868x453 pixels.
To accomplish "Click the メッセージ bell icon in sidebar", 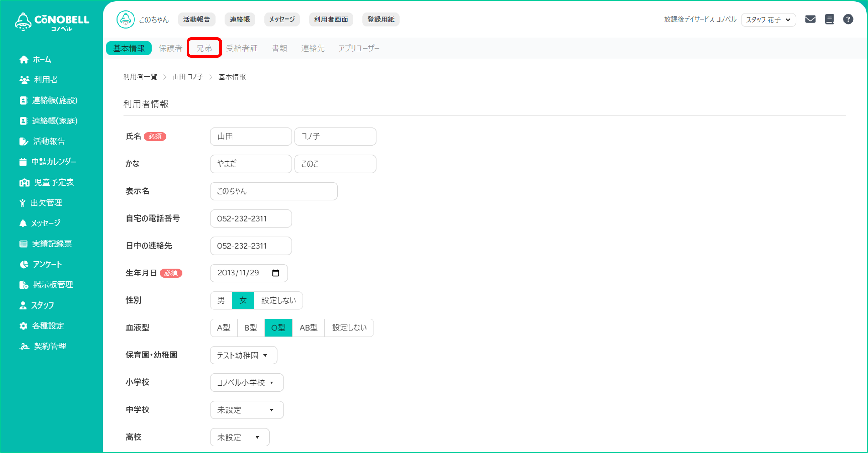I will (23, 223).
